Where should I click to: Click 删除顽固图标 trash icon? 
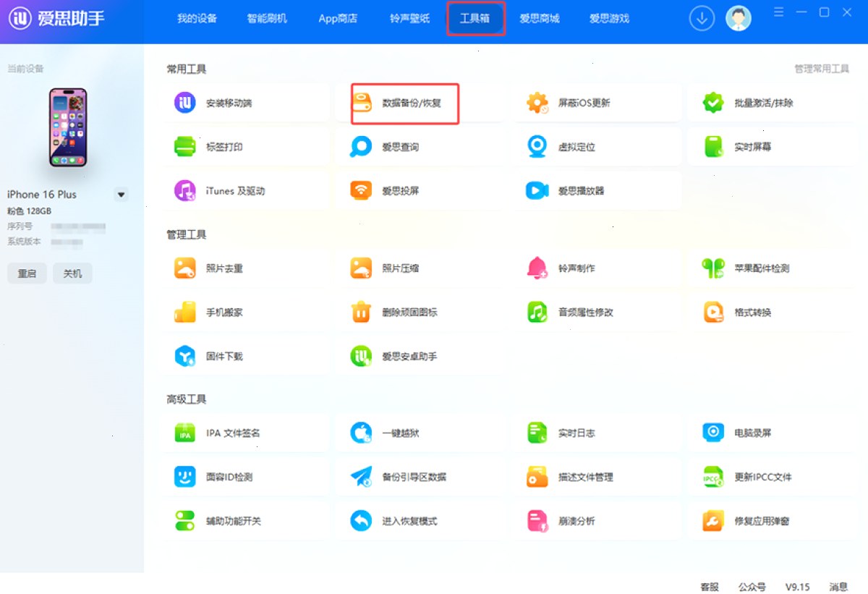(x=361, y=313)
